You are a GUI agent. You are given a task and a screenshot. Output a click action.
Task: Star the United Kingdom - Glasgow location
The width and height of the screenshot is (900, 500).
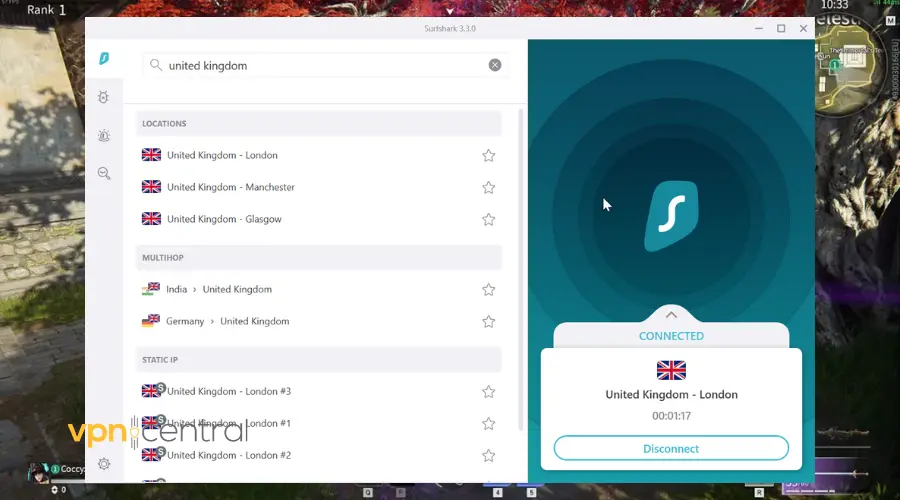(489, 220)
